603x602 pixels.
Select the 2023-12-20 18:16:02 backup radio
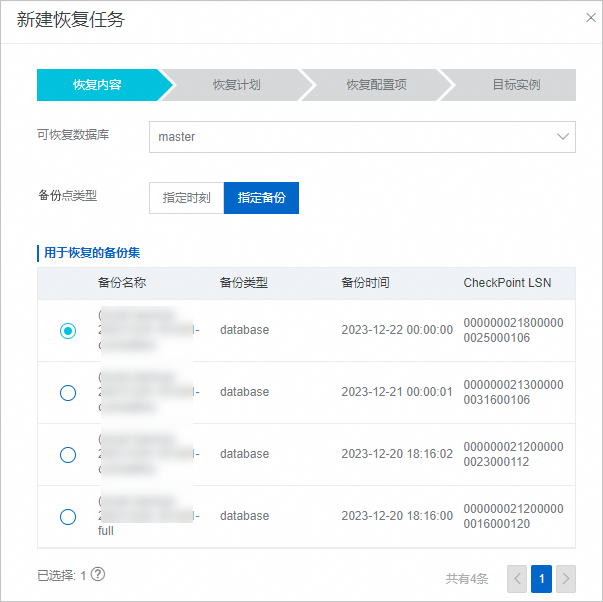pos(68,455)
